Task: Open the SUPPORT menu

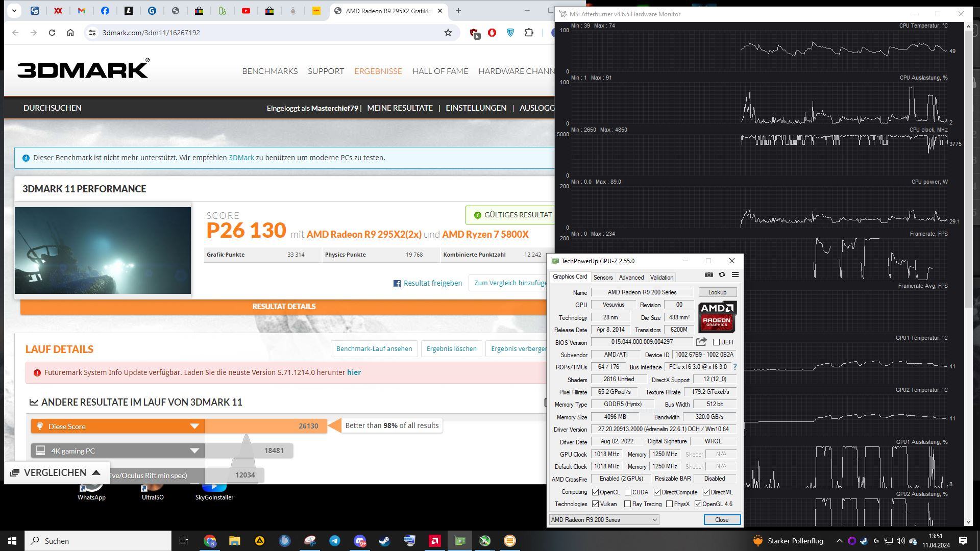Action: (326, 71)
